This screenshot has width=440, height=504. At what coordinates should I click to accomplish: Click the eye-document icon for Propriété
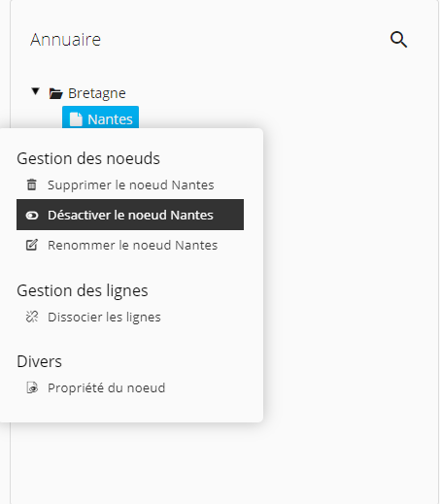(32, 387)
